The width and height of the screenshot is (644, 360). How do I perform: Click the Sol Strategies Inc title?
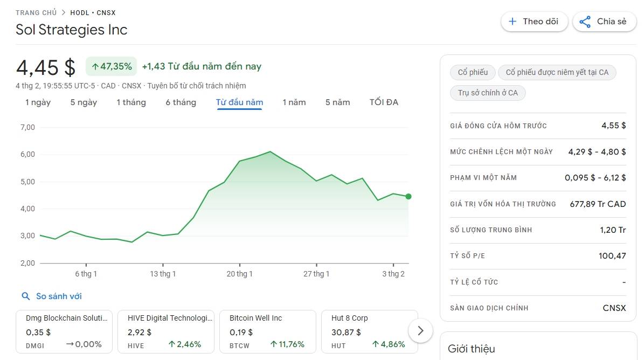point(72,30)
